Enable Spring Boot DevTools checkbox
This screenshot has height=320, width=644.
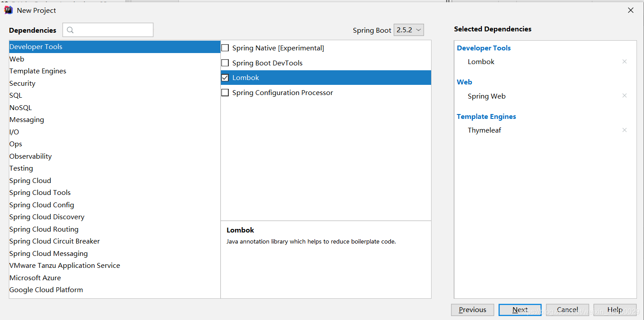225,63
